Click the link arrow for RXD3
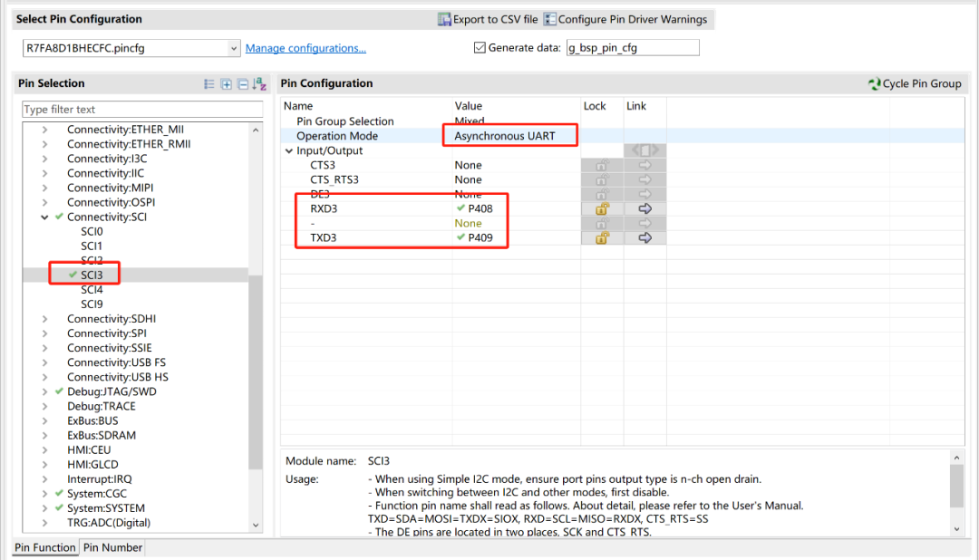979x560 pixels. click(645, 208)
